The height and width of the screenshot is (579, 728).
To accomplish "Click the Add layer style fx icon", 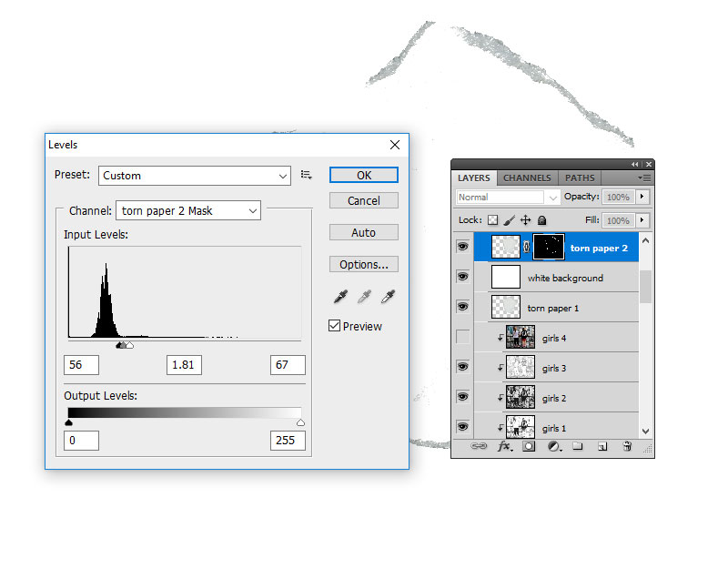I will coord(504,447).
